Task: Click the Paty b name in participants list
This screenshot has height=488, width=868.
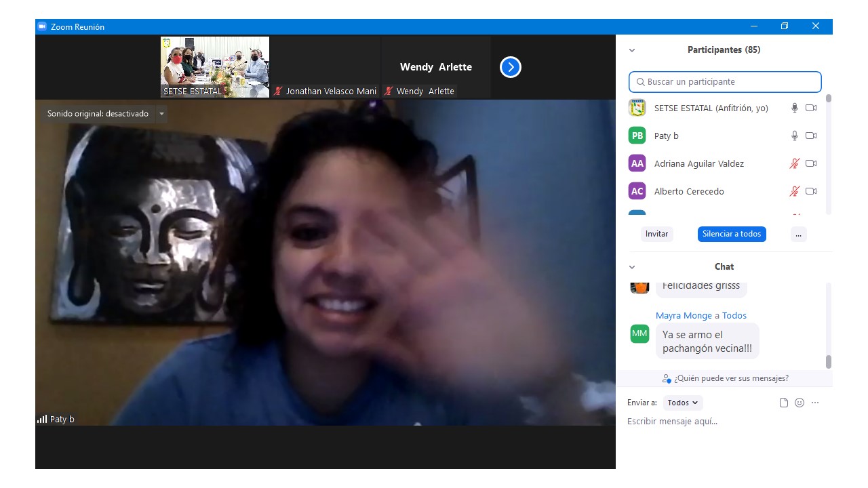Action: point(667,136)
